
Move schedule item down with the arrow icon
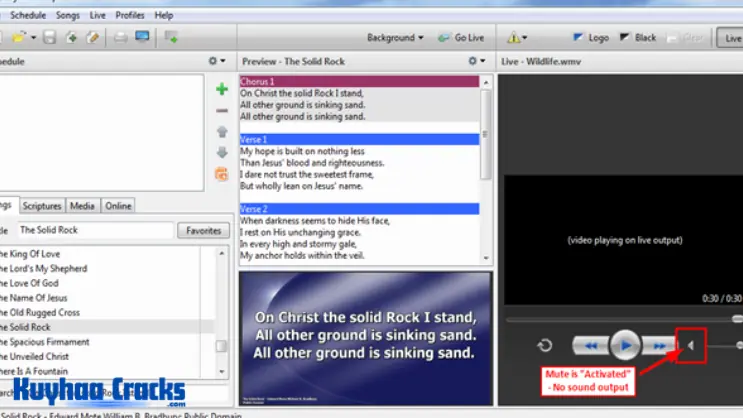[x=221, y=152]
